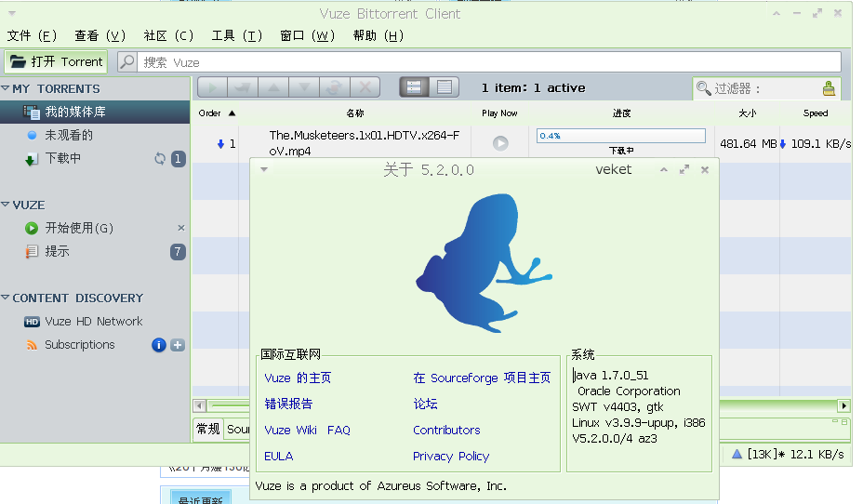Viewport: 863px width, 504px height.
Task: Open the 常规 tab at the bottom
Action: coord(208,430)
